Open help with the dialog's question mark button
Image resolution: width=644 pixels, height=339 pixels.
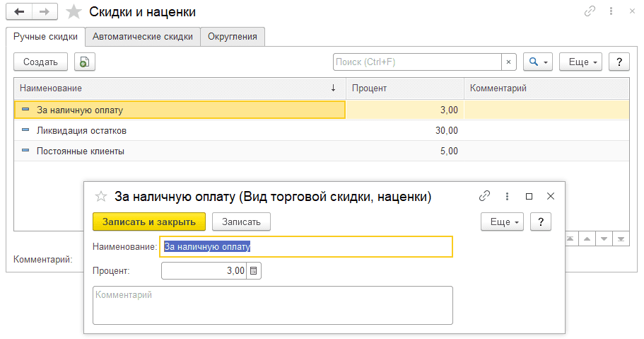[x=541, y=222]
